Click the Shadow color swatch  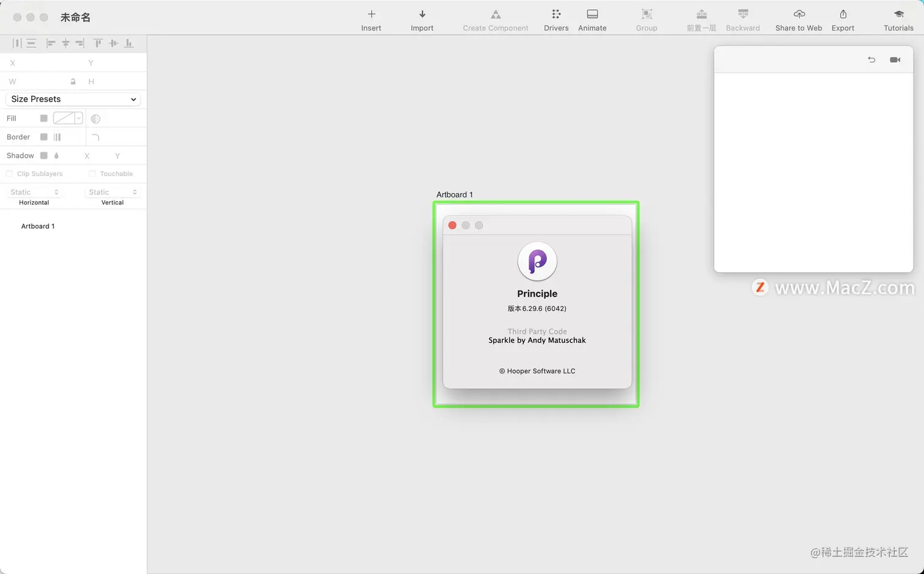tap(43, 155)
